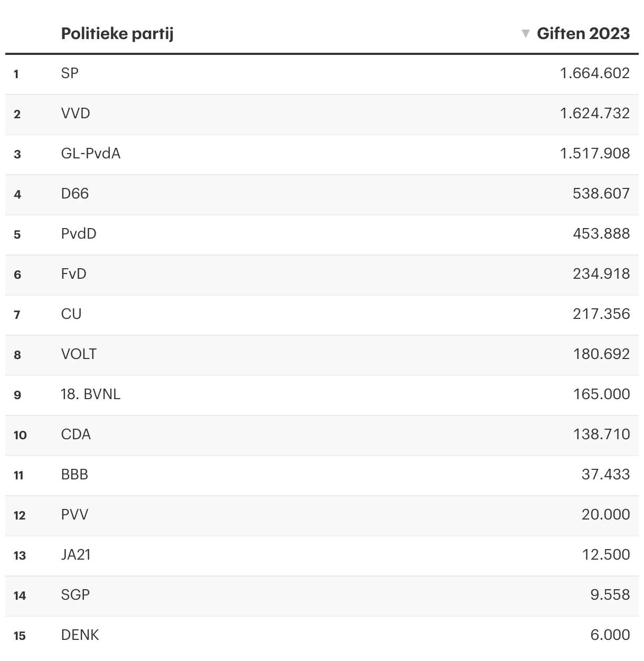
Task: Select the SGP party name
Action: [x=75, y=595]
